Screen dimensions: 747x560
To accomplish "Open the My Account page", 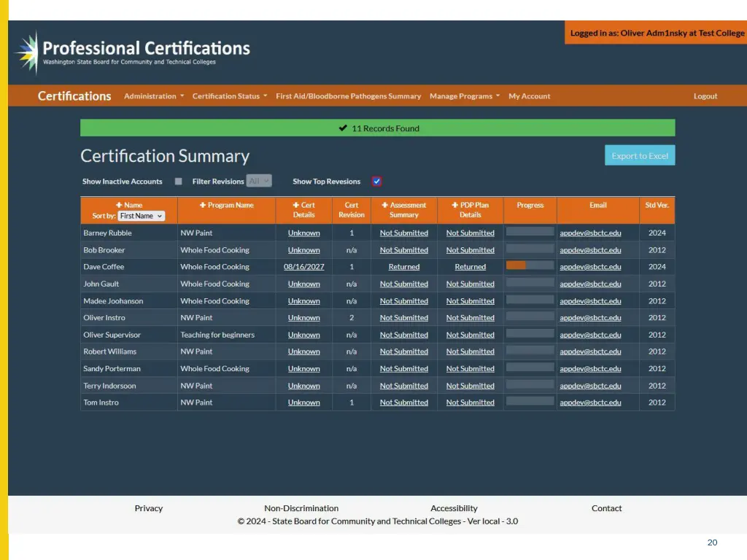I will 530,96.
